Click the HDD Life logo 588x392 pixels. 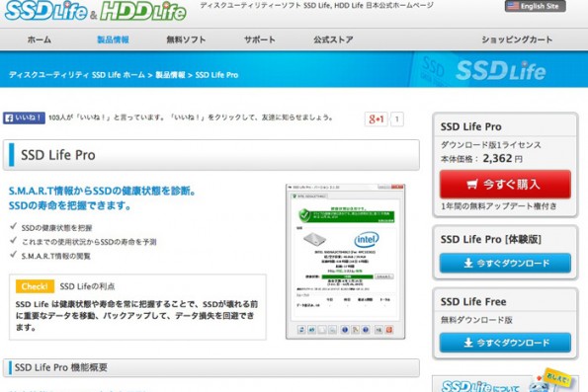pyautogui.click(x=143, y=11)
